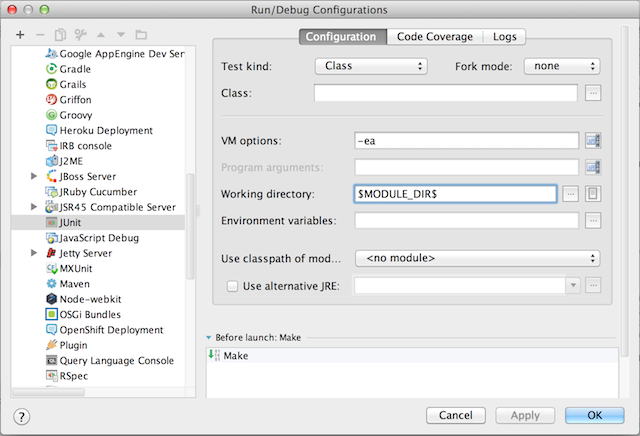
Task: Click the JBoss Server icon
Action: coord(51,176)
